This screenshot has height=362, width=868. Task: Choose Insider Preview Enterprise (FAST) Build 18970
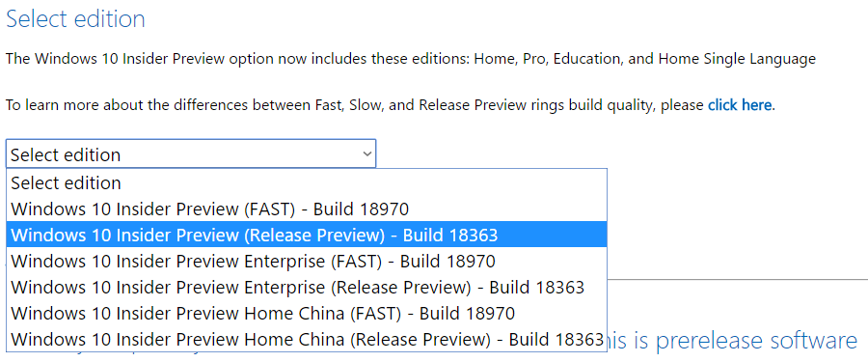point(307,261)
